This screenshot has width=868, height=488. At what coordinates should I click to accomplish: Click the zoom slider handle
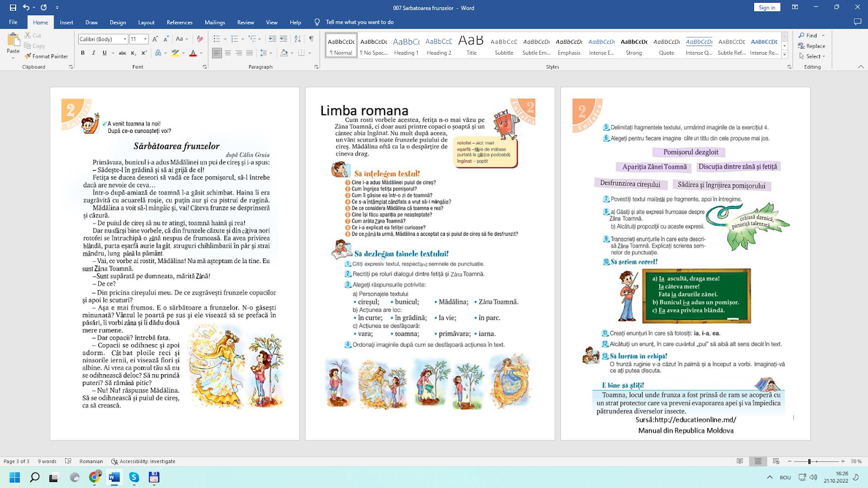tap(809, 461)
